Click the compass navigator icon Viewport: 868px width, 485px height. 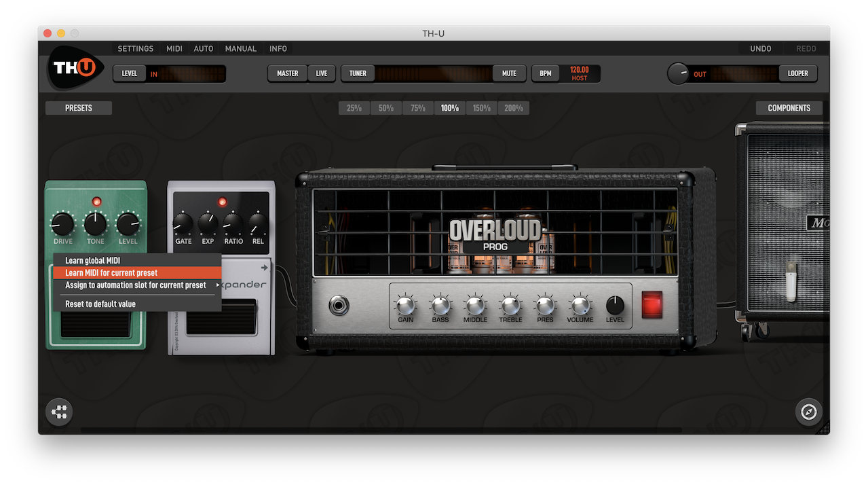click(x=808, y=412)
